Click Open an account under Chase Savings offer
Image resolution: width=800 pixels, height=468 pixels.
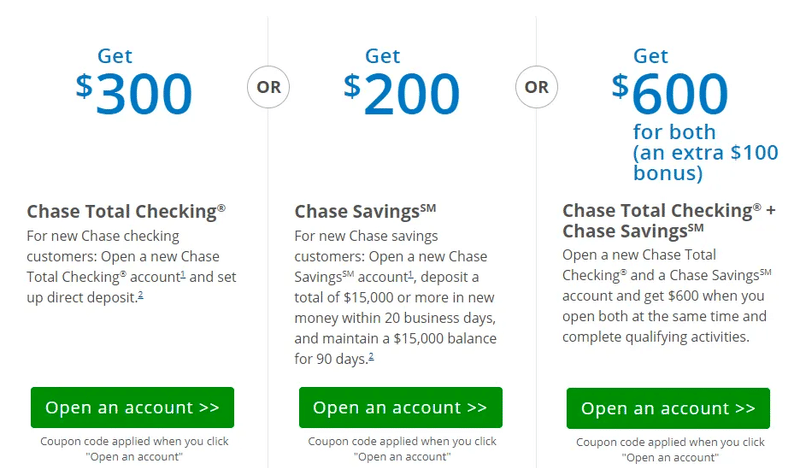point(401,407)
